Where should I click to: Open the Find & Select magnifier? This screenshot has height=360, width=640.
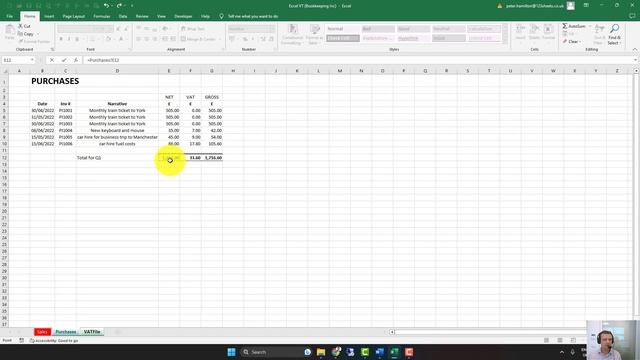pos(614,34)
